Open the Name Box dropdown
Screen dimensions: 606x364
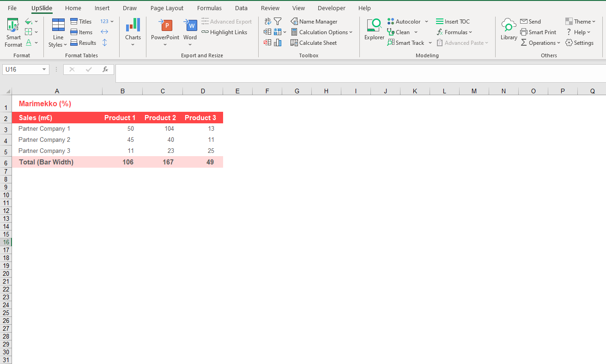click(x=44, y=69)
